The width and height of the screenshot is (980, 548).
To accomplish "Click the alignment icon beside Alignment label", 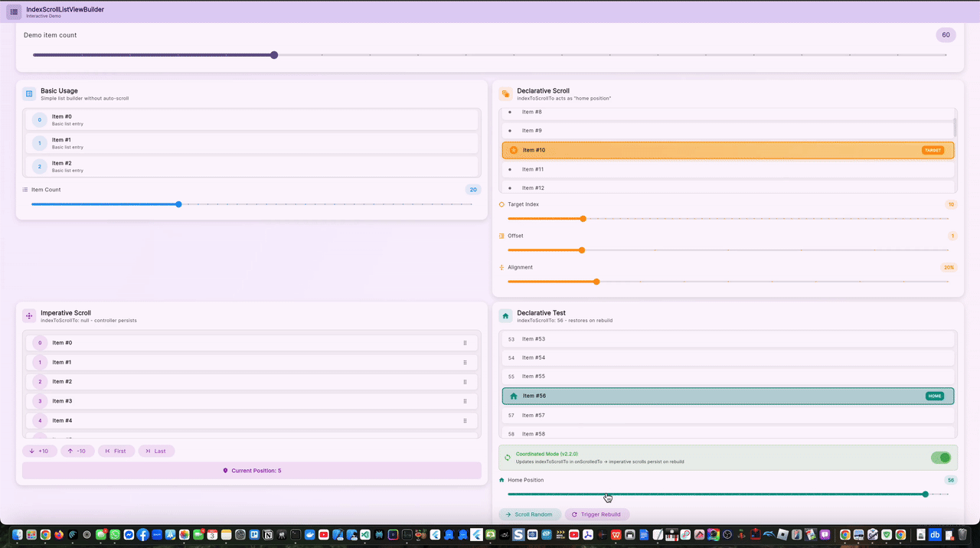I will [501, 267].
